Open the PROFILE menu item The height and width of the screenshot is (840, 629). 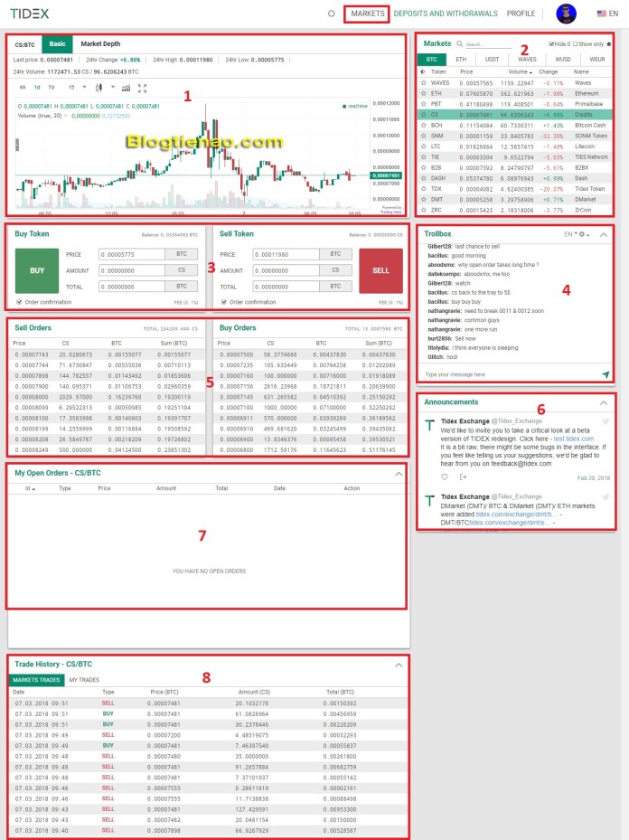click(x=521, y=14)
